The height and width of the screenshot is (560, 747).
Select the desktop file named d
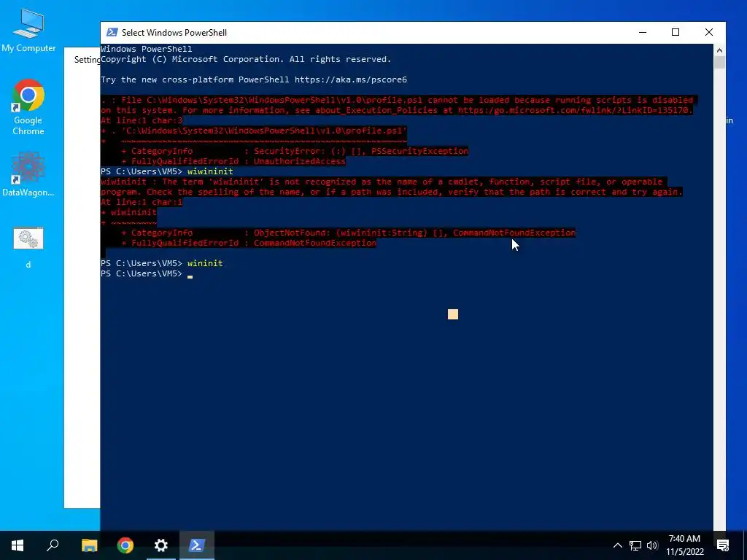tap(28, 248)
